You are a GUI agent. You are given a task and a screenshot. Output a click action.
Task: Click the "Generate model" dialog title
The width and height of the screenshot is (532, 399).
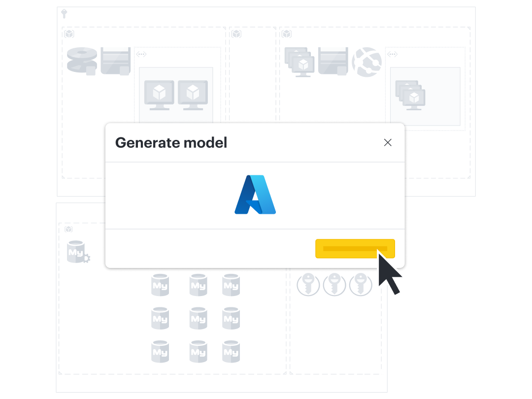171,143
